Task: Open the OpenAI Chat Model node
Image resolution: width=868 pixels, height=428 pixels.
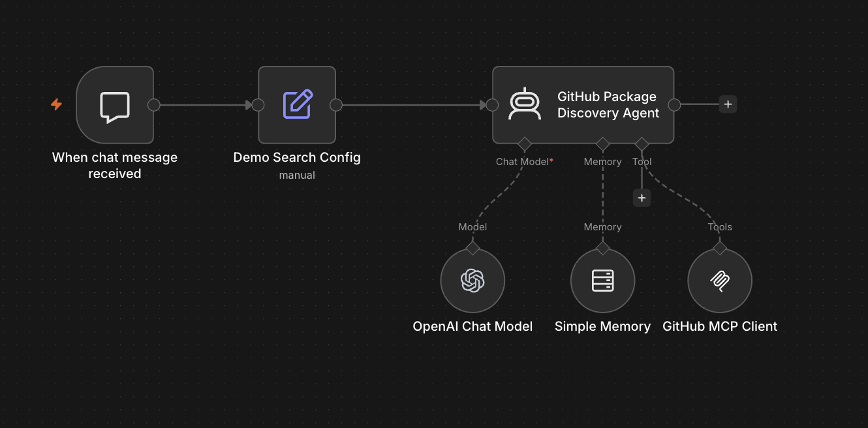Action: (x=473, y=281)
